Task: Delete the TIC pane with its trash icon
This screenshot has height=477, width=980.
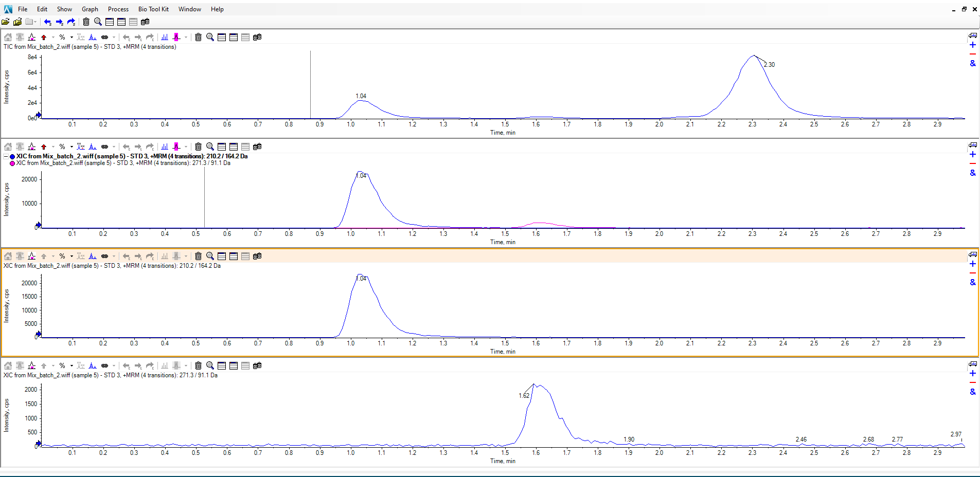Action: [198, 37]
